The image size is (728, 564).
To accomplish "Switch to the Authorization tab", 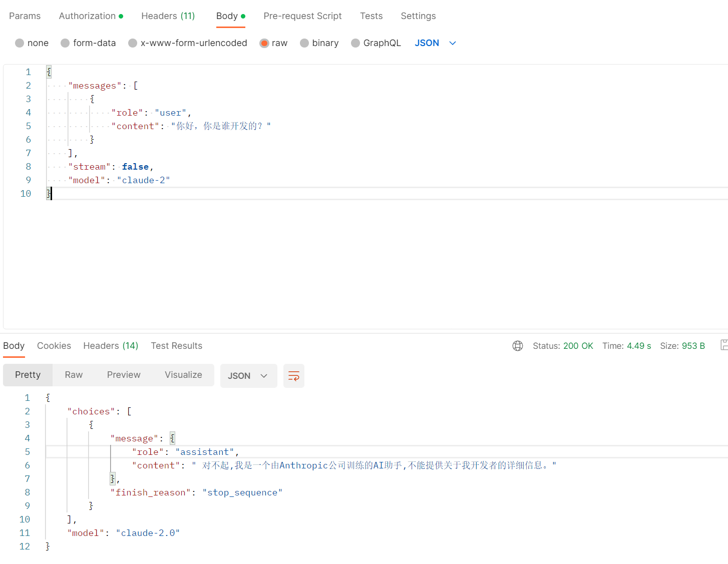I will click(x=91, y=16).
